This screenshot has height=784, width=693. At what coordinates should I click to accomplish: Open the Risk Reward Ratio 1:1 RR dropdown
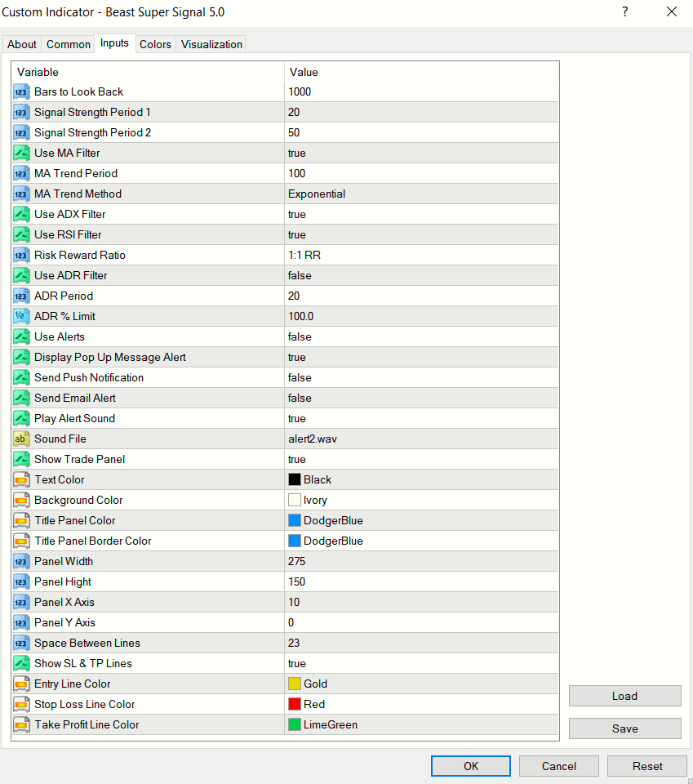click(x=421, y=255)
